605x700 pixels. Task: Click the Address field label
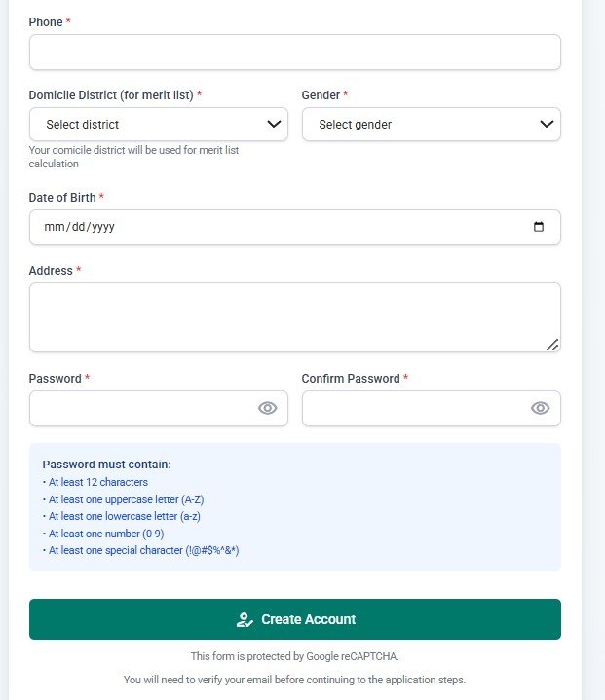click(51, 270)
